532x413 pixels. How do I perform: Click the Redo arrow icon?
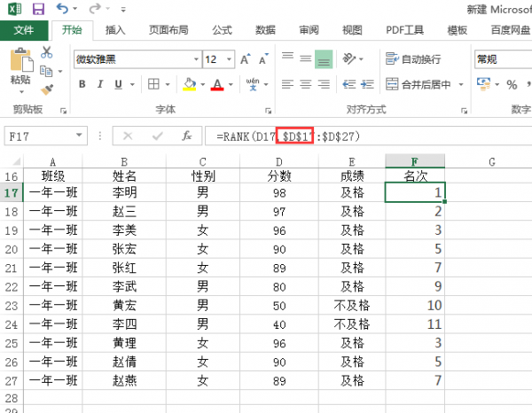point(95,9)
